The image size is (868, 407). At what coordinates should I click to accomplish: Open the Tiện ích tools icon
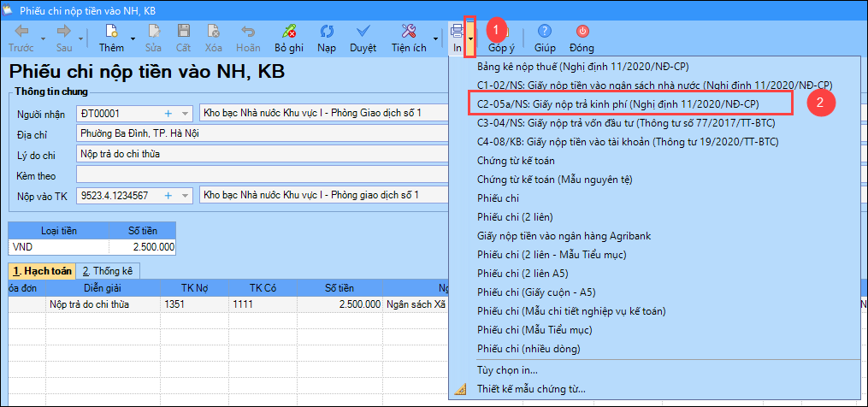pyautogui.click(x=409, y=31)
